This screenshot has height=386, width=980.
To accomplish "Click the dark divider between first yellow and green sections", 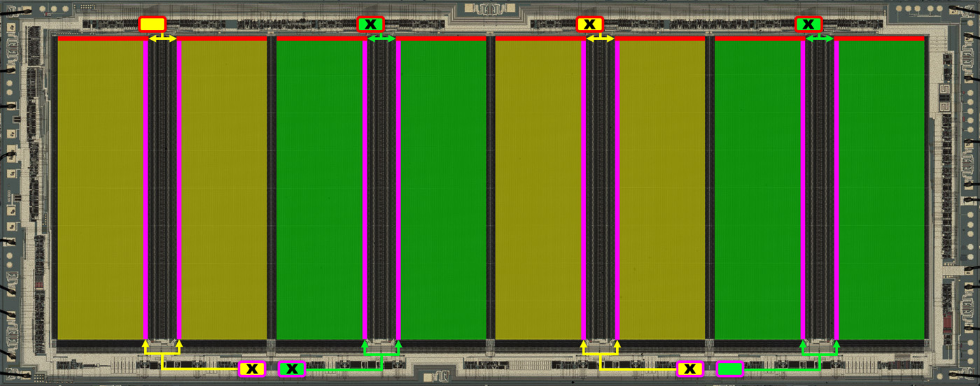I will point(272,189).
